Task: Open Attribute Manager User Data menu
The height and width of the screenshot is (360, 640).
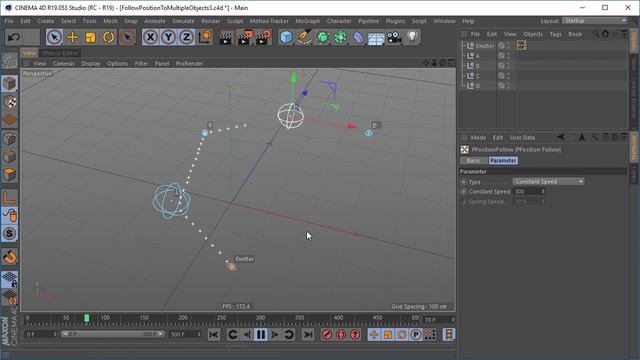Action: [x=522, y=138]
